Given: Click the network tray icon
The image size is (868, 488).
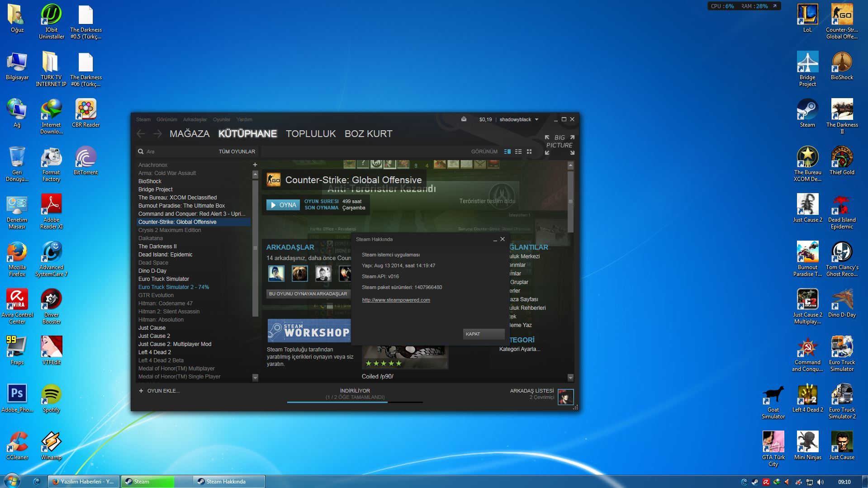Looking at the screenshot, I should (x=810, y=482).
